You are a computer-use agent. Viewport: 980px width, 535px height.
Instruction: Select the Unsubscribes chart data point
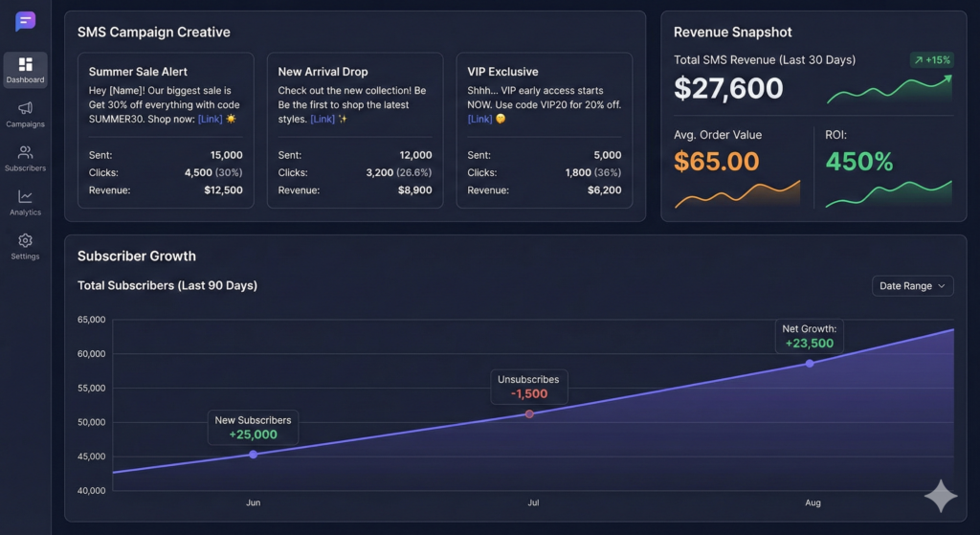click(529, 413)
